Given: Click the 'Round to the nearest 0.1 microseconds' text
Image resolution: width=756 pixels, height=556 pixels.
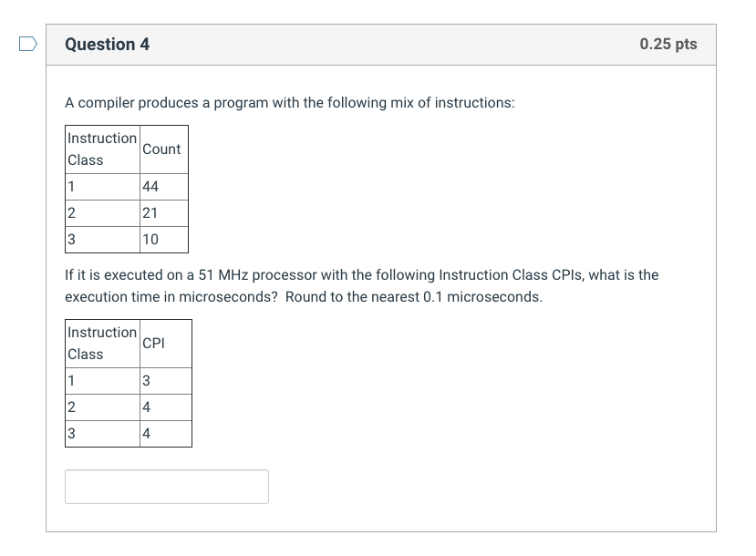Looking at the screenshot, I should click(x=414, y=297).
